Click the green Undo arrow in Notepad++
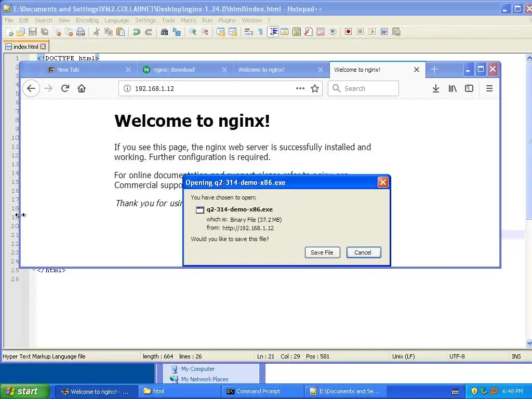532x399 pixels. tap(137, 32)
